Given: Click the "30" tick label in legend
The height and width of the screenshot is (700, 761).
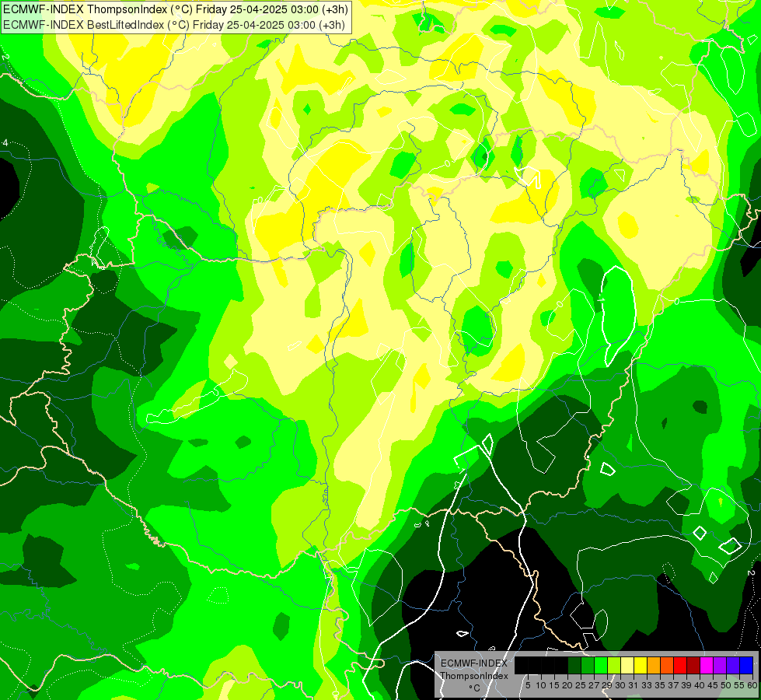Looking at the screenshot, I should pyautogui.click(x=620, y=685).
